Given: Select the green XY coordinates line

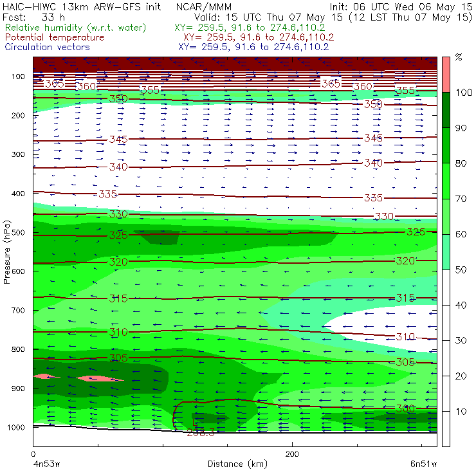Looking at the screenshot, I should coord(250,28).
